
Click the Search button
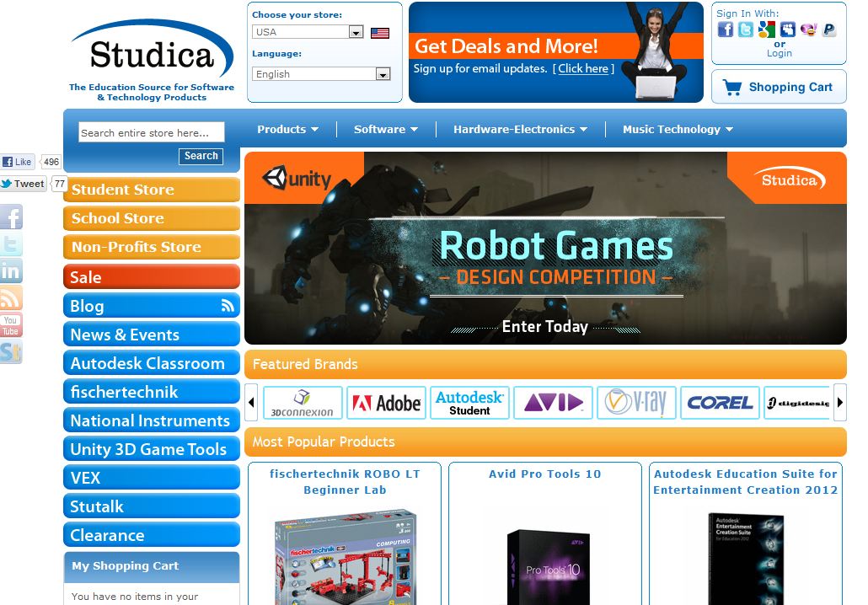coord(201,156)
